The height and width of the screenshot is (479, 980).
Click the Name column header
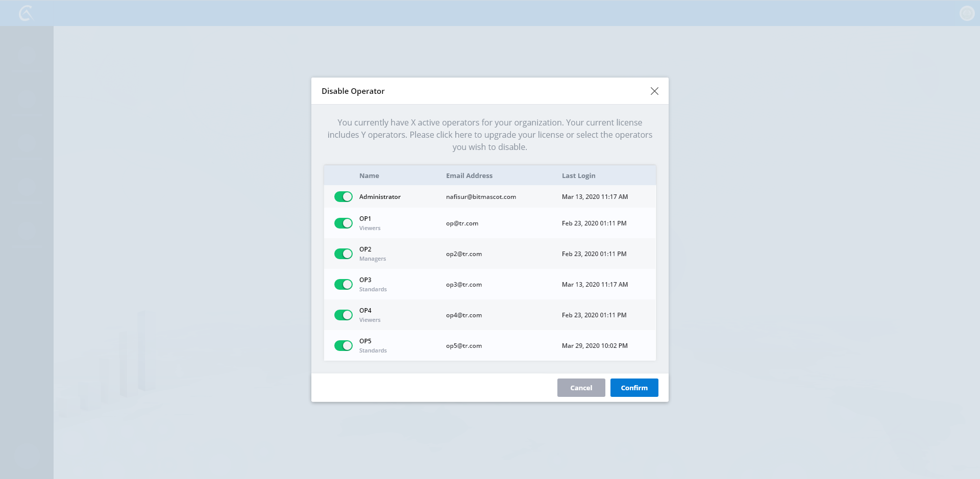click(x=369, y=175)
